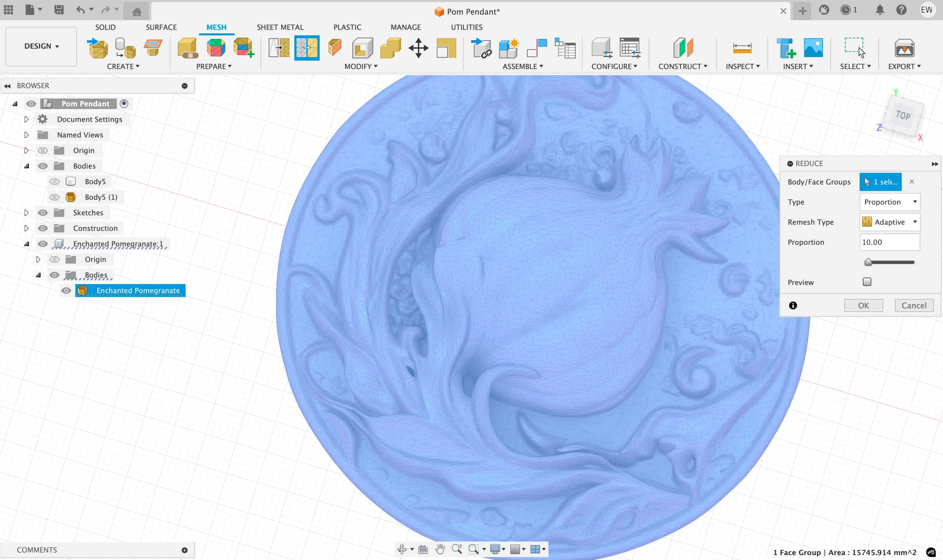Click the Save icon
The image size is (943, 560).
58,10
